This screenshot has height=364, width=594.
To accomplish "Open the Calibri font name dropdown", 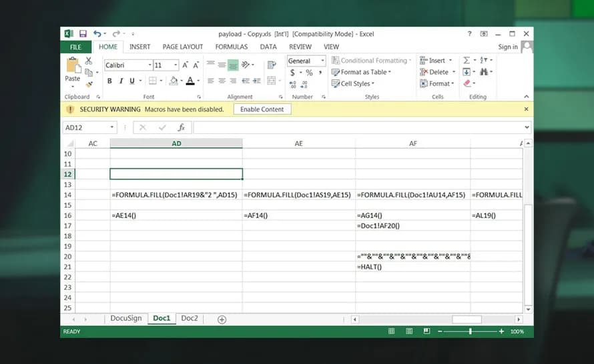I will click(148, 65).
